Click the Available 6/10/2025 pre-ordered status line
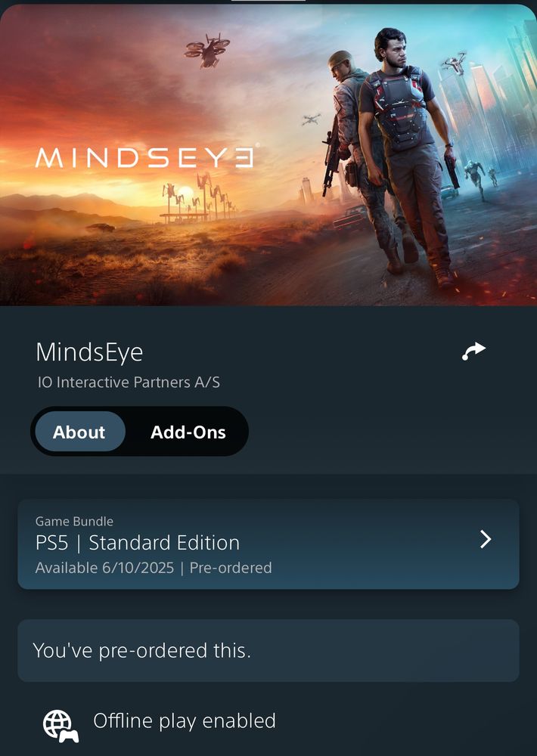This screenshot has width=537, height=756. pyautogui.click(x=154, y=568)
